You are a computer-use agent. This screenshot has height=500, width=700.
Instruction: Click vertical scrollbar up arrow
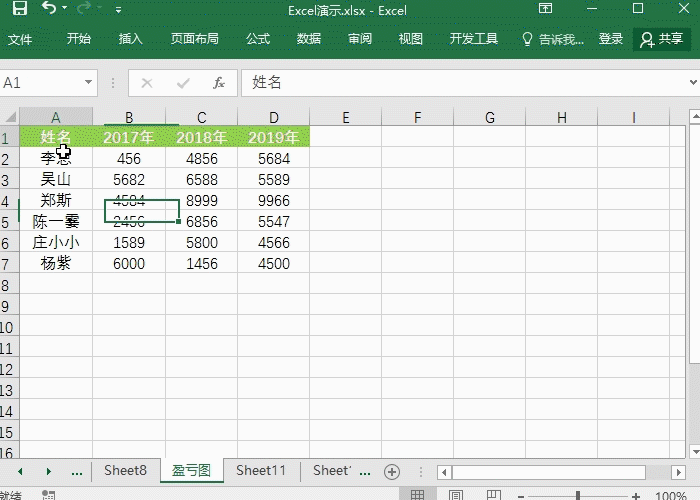click(x=695, y=117)
